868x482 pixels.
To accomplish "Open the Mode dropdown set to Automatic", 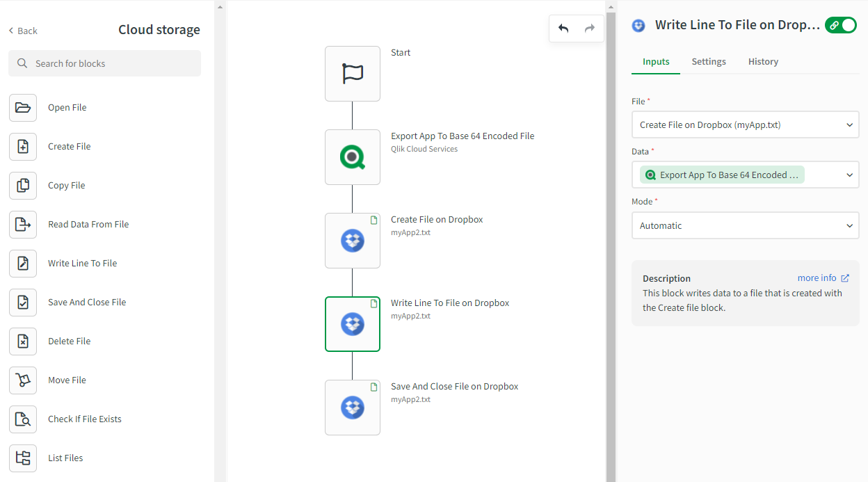I will coord(745,225).
